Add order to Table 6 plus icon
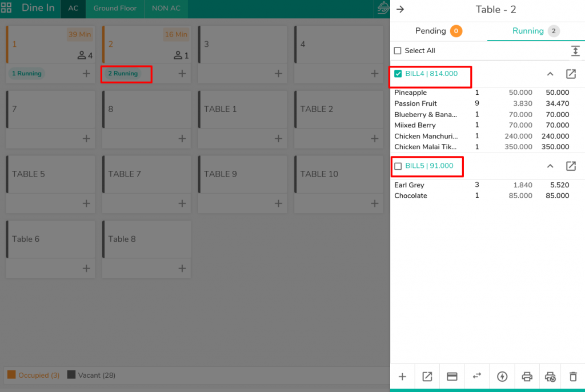The height and width of the screenshot is (392, 585). [86, 269]
